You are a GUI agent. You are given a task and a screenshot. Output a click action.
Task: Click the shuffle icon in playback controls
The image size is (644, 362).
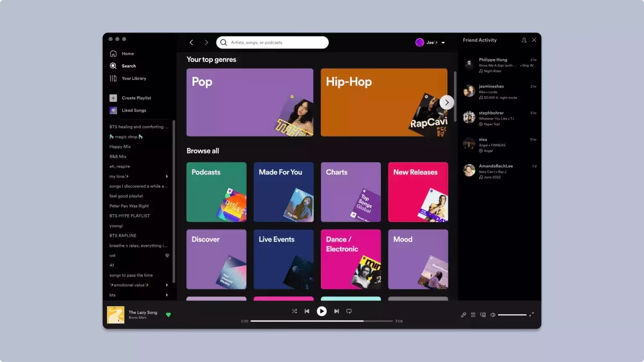(x=294, y=311)
